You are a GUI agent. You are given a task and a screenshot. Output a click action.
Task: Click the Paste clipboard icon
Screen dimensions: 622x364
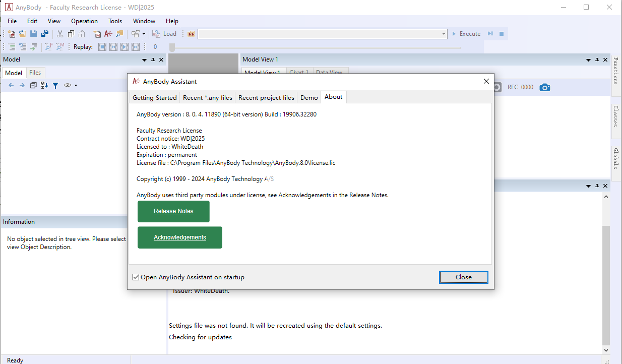(82, 34)
